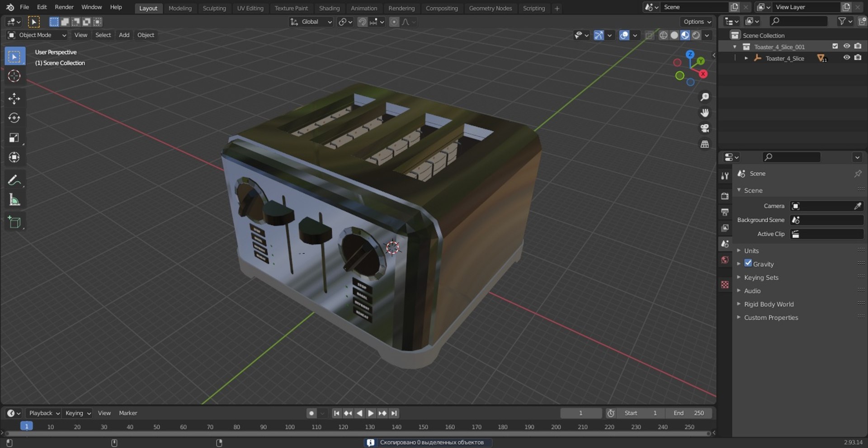868x448 pixels.
Task: Open the View Layer properties tab
Action: click(x=725, y=227)
